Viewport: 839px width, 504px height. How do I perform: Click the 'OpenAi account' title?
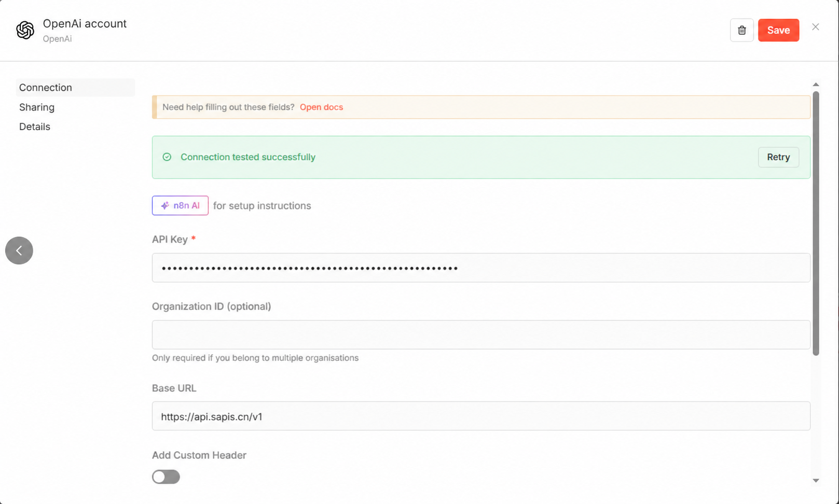coord(85,24)
